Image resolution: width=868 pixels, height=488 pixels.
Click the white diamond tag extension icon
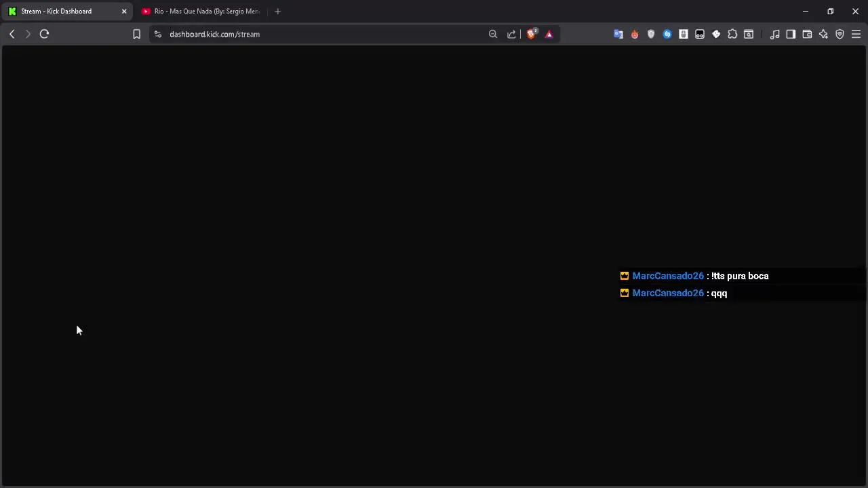pos(716,34)
